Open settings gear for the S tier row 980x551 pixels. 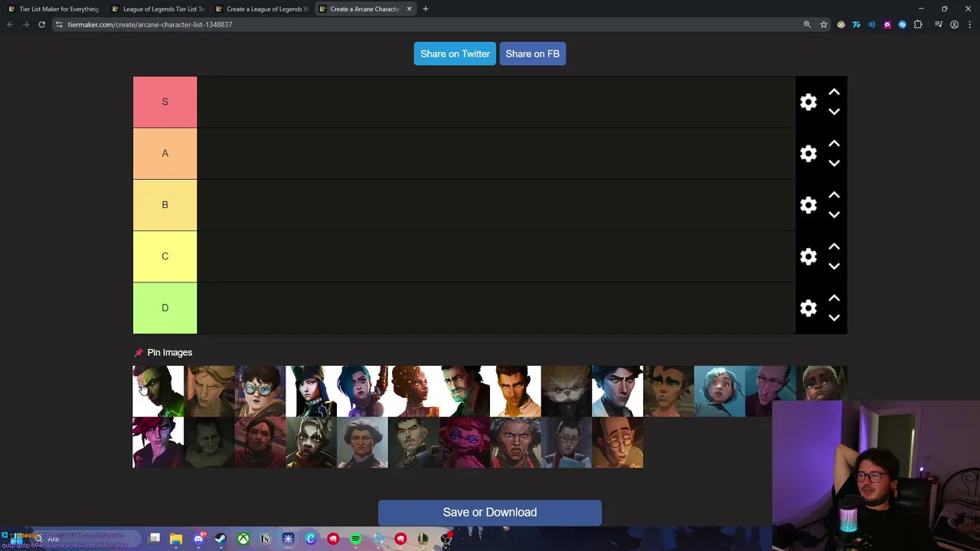pos(808,102)
